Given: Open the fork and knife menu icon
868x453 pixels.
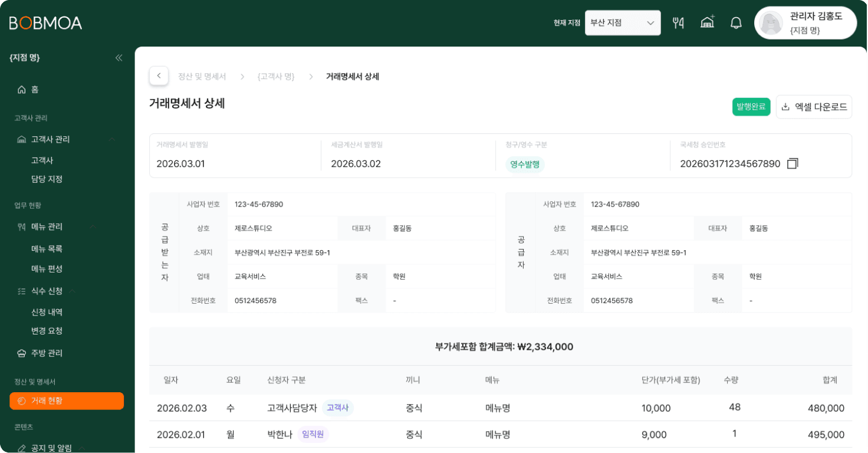Looking at the screenshot, I should tap(678, 23).
